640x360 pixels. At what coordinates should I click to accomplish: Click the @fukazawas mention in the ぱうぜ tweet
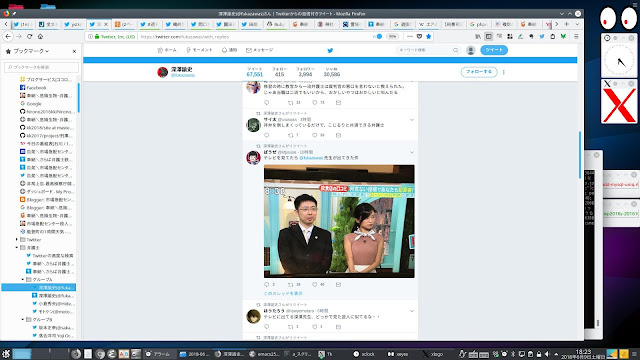coord(311,158)
